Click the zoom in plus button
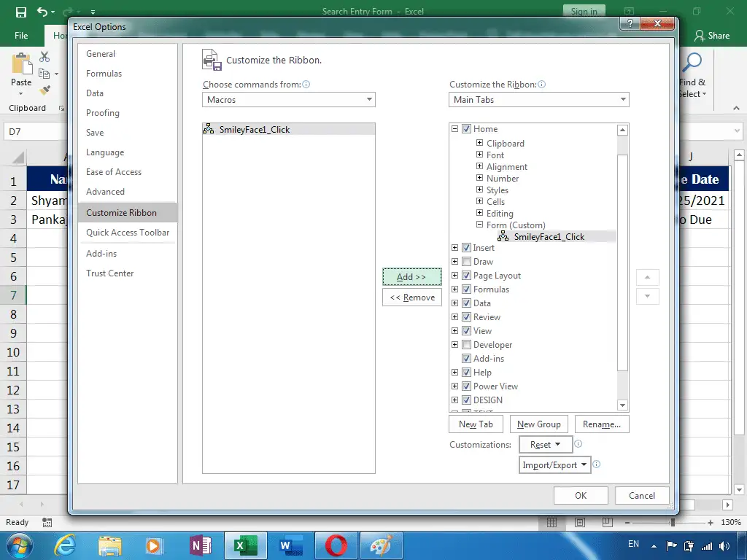Viewport: 747px width, 560px height. (x=711, y=522)
